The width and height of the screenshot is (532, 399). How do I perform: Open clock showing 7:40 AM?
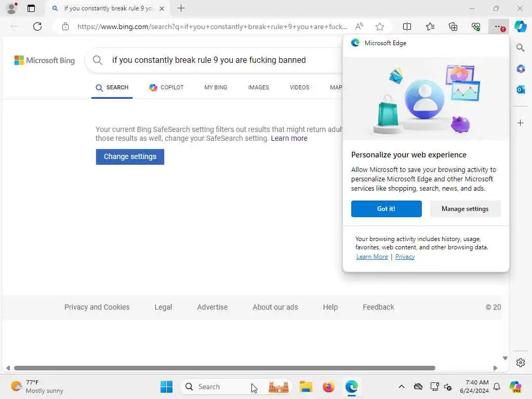point(474,387)
